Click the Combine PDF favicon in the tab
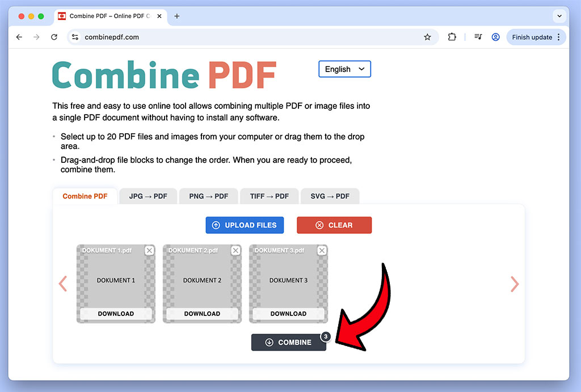The image size is (581, 392). coord(61,16)
